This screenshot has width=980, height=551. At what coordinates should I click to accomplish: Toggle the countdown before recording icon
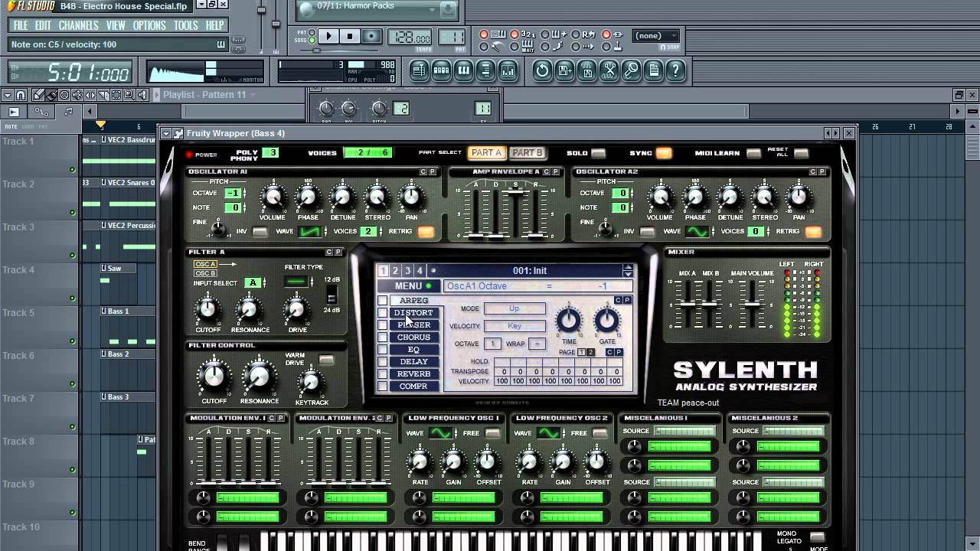click(528, 34)
